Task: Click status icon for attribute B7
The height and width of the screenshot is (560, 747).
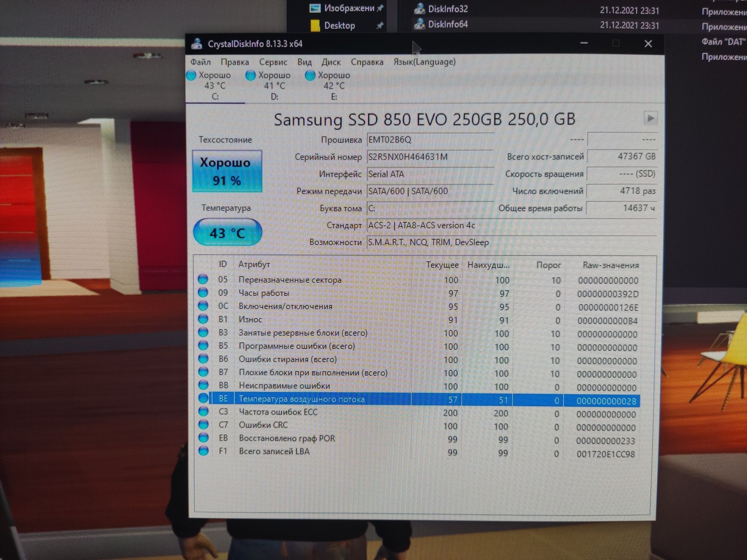Action: (x=203, y=372)
